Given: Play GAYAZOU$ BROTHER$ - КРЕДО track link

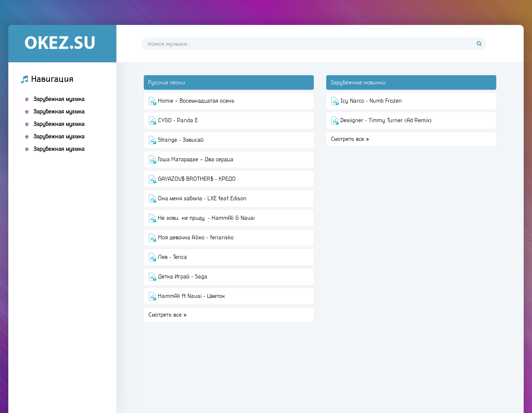Looking at the screenshot, I should [x=197, y=179].
